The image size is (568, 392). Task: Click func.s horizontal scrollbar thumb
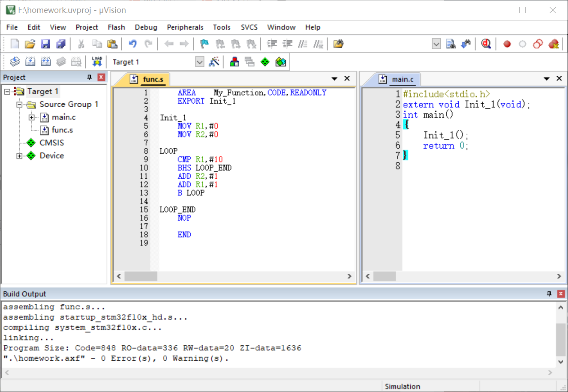tap(141, 276)
